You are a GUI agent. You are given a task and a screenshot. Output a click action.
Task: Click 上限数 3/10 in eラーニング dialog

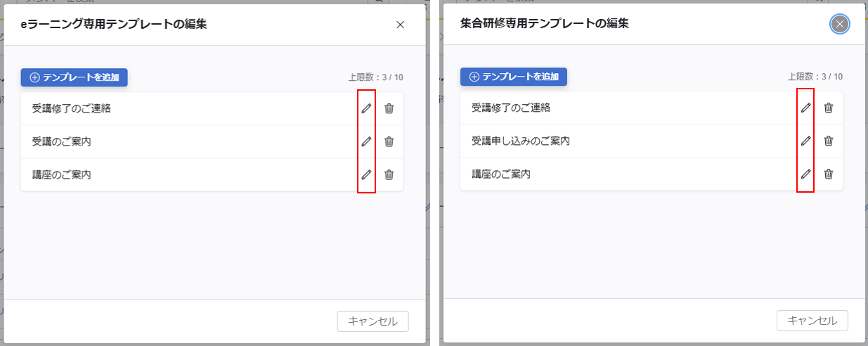tap(376, 77)
